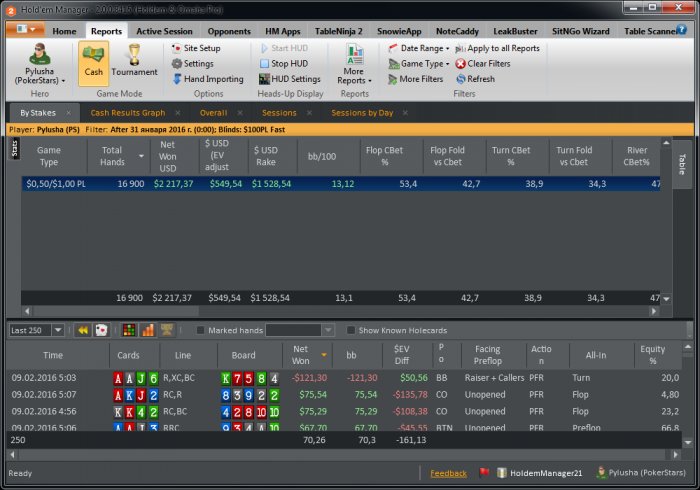The image size is (700, 490).
Task: Open the Marked hands dropdown list
Action: click(328, 330)
